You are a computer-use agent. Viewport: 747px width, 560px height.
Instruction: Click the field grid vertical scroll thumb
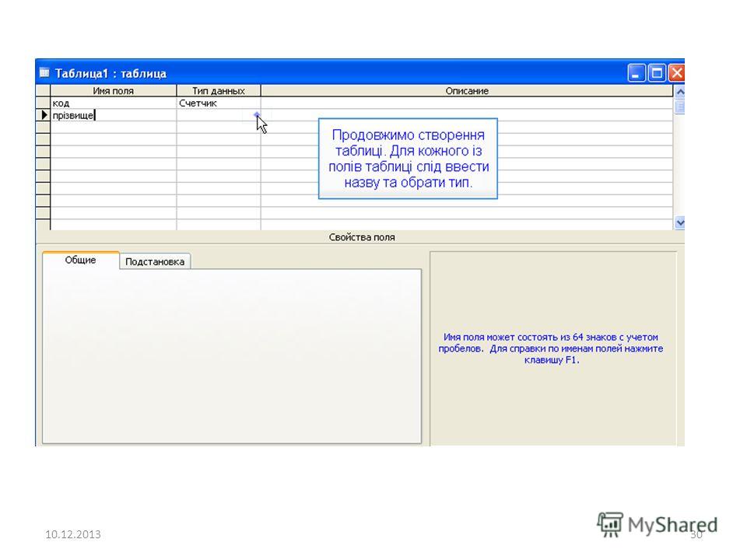[x=680, y=107]
